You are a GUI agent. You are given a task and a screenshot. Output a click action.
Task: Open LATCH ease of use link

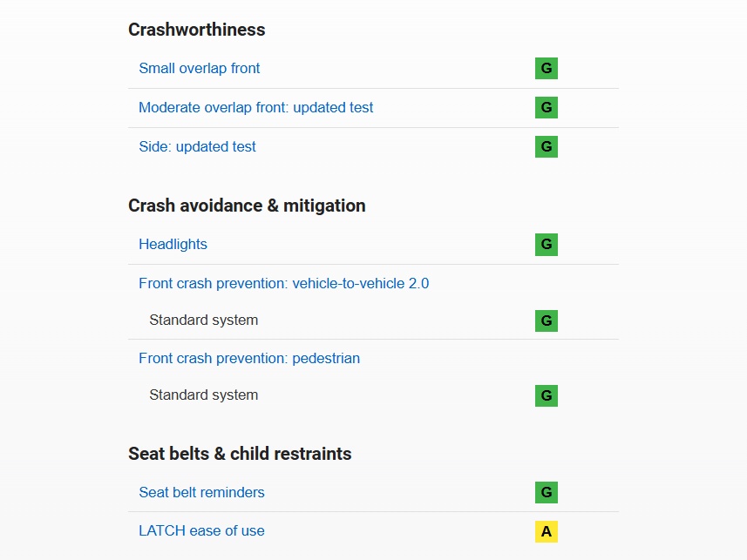pyautogui.click(x=201, y=530)
